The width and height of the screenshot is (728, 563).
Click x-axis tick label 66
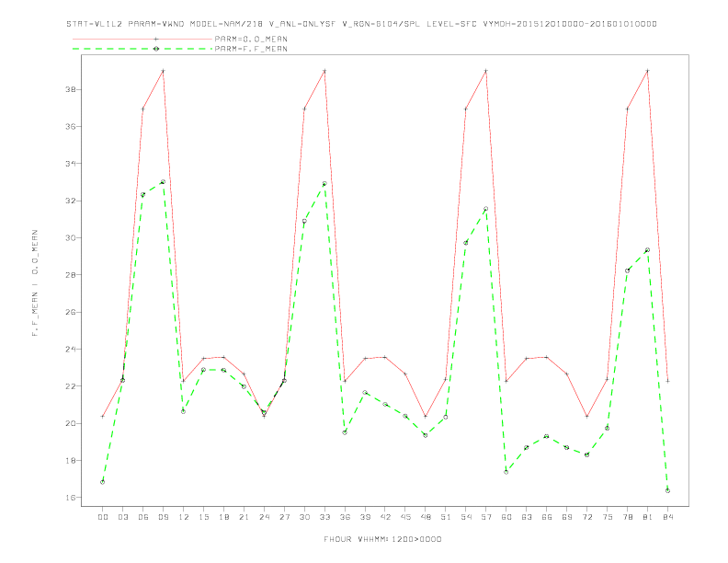(x=547, y=517)
